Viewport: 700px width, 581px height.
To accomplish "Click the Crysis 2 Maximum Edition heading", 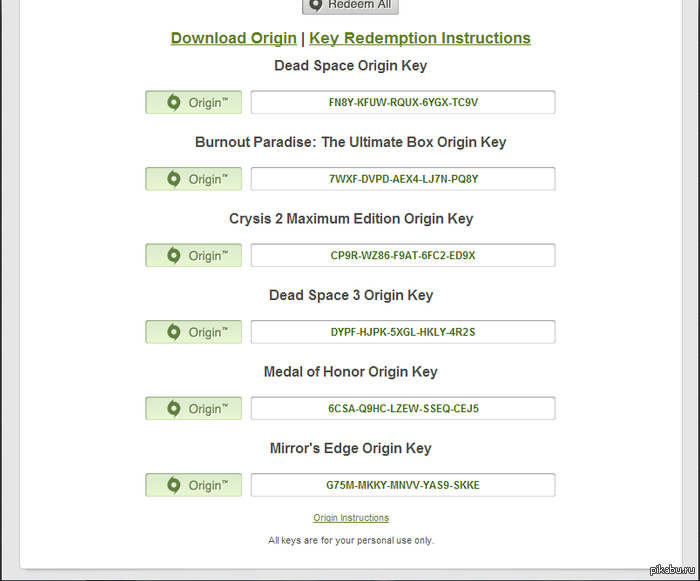I will tap(351, 219).
